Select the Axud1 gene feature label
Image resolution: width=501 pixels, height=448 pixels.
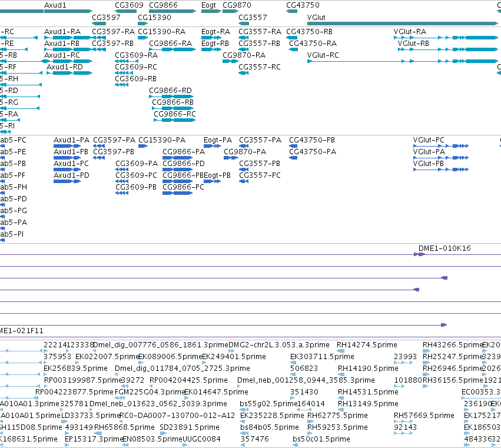click(55, 5)
